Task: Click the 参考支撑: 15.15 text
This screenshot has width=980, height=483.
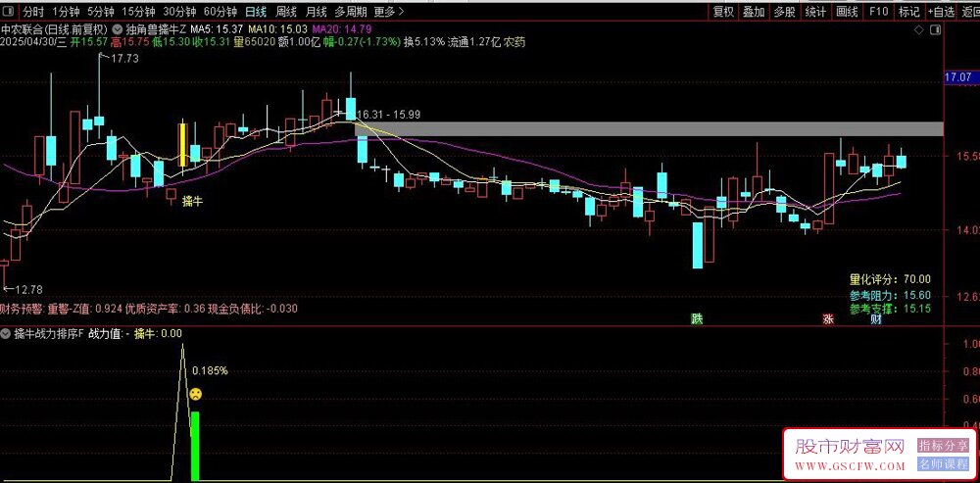Action: [x=890, y=309]
